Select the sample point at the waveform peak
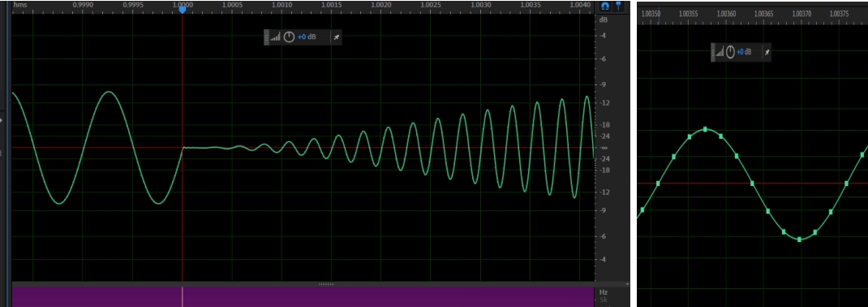Screen dimensions: 868x307 (705, 129)
